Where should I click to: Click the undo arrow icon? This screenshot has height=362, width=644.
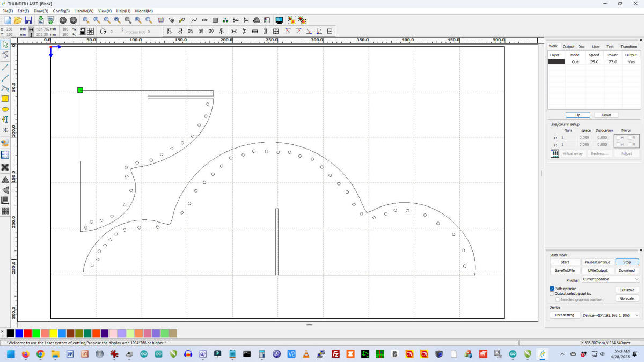[x=63, y=20]
